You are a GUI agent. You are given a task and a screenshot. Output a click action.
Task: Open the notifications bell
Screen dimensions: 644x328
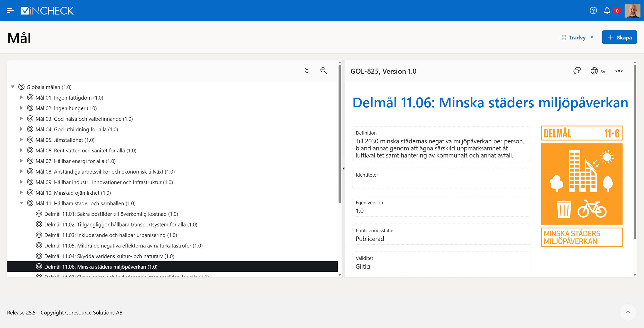point(607,11)
